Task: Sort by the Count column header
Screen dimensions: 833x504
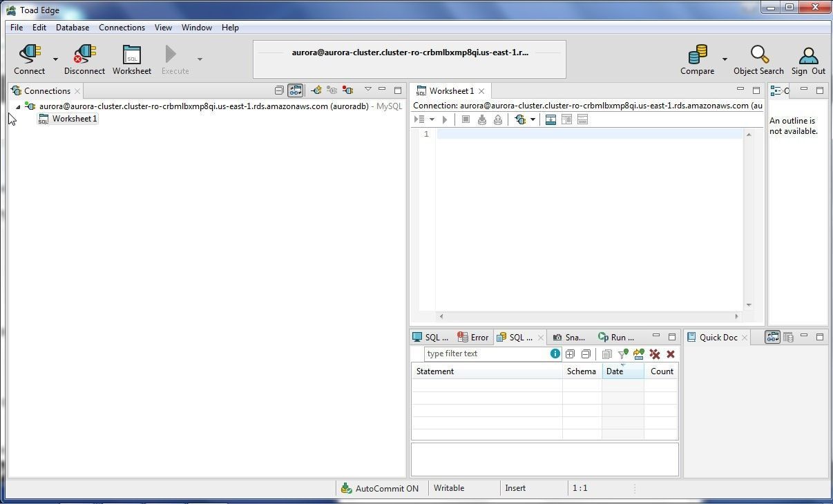Action: 661,371
